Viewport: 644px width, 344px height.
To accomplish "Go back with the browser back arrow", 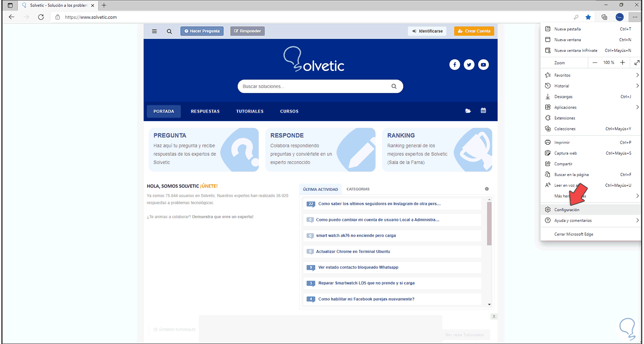I will tap(12, 17).
